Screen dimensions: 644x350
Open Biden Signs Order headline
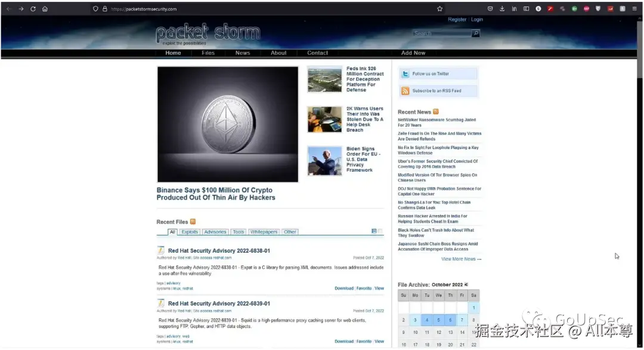point(364,159)
